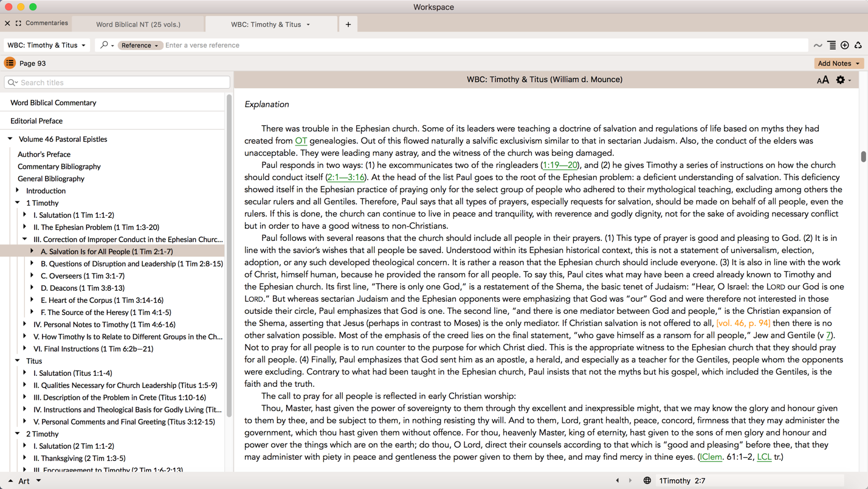The height and width of the screenshot is (489, 868).
Task: Click the up triangle beside Art
Action: [x=10, y=481]
